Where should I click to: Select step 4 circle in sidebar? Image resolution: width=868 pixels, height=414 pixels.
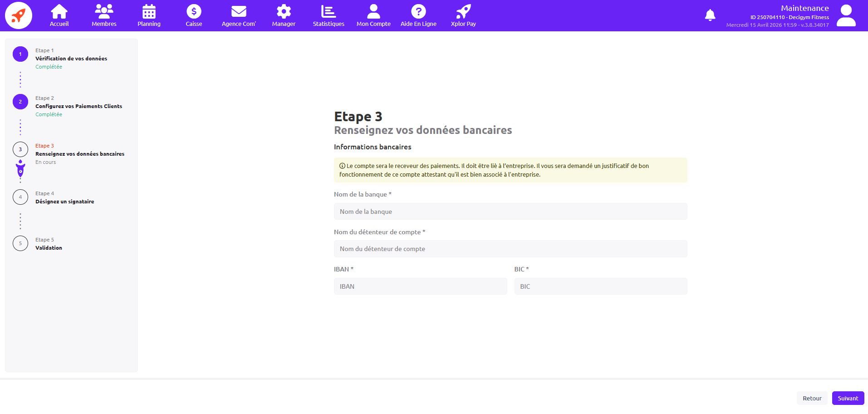click(x=20, y=197)
